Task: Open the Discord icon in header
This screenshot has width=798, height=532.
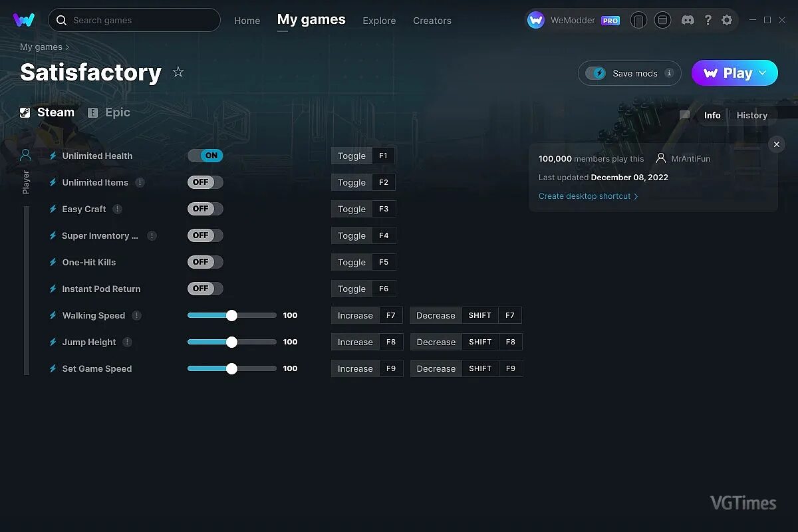Action: click(688, 20)
